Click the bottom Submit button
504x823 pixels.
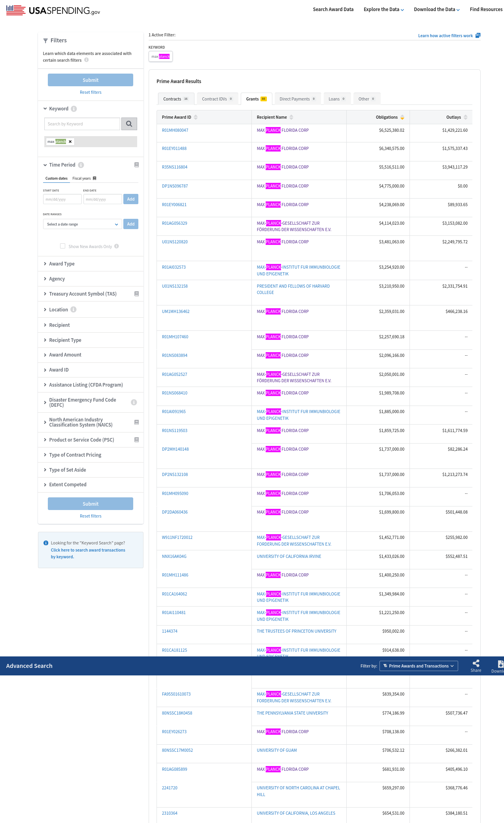point(91,504)
